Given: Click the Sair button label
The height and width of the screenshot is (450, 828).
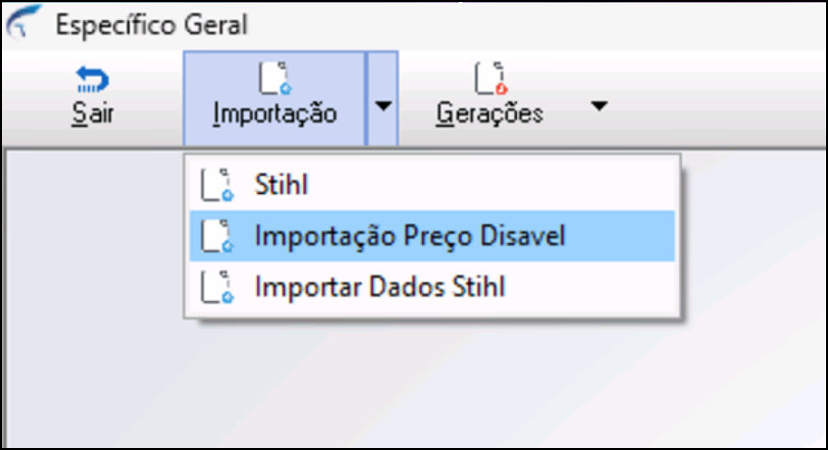Looking at the screenshot, I should coord(92,113).
